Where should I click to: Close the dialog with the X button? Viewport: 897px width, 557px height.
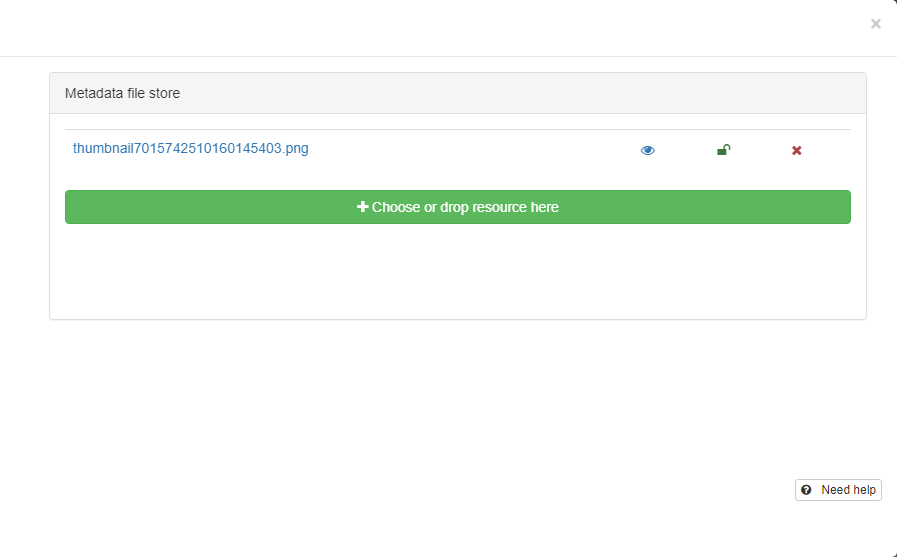[875, 24]
